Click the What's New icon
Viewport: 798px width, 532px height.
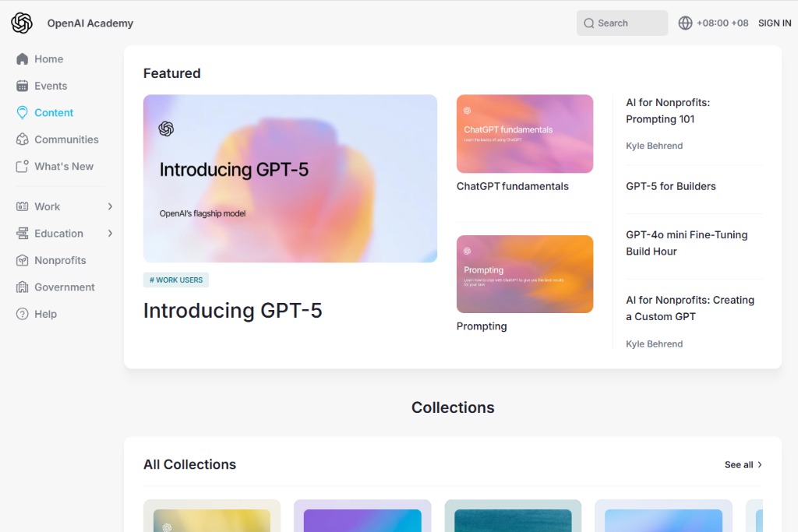[x=22, y=167]
